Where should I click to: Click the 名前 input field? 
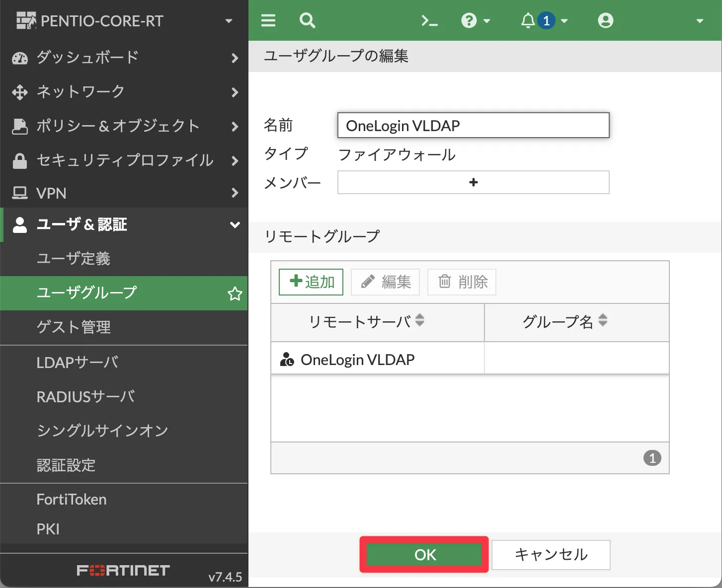pos(473,125)
